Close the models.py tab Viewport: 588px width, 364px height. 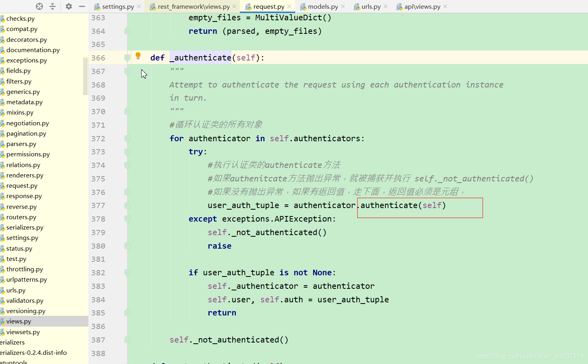tap(343, 6)
